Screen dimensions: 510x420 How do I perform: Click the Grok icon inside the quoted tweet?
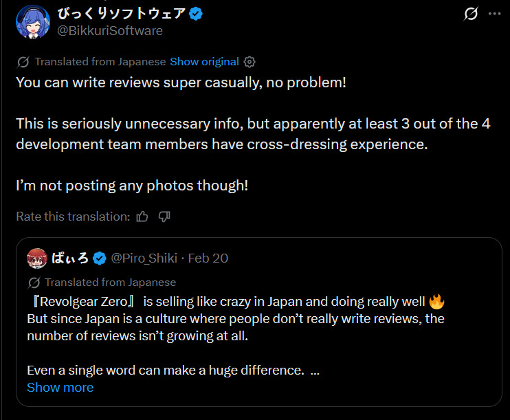[34, 283]
